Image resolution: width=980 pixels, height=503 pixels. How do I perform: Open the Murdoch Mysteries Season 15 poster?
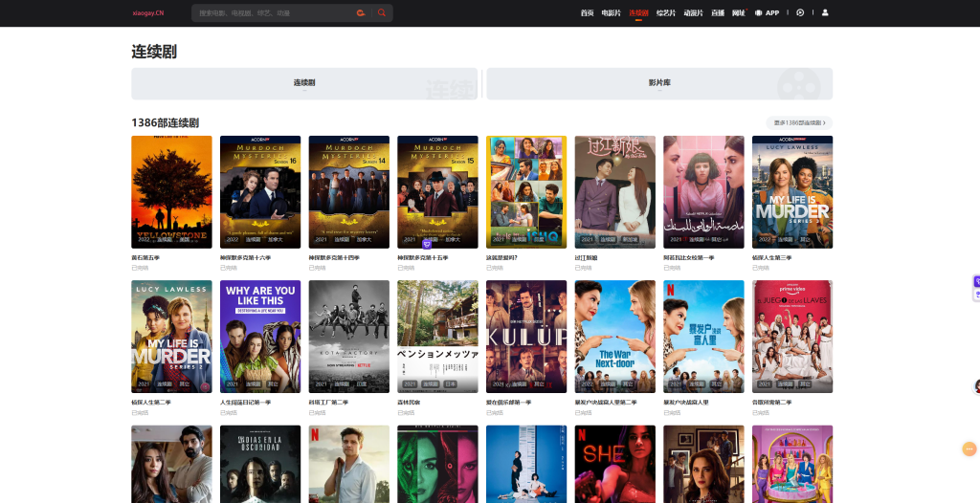437,192
